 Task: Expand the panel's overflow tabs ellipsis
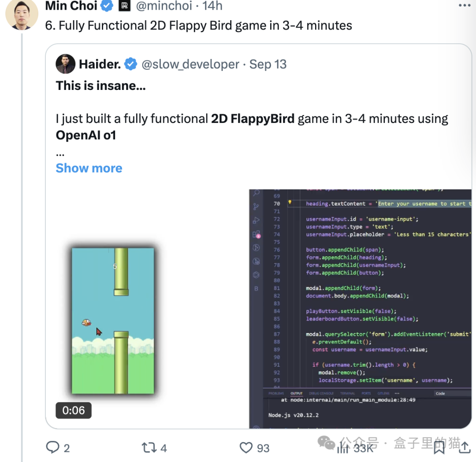(397, 393)
